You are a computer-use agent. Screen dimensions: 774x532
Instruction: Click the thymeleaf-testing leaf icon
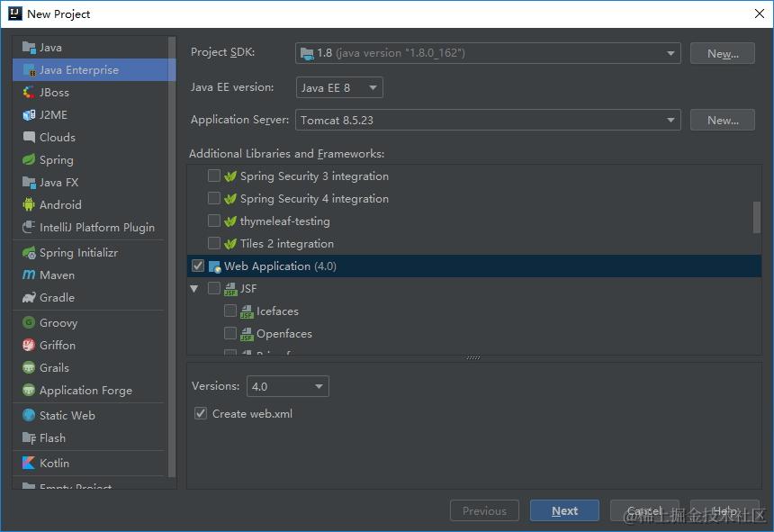pyautogui.click(x=230, y=221)
